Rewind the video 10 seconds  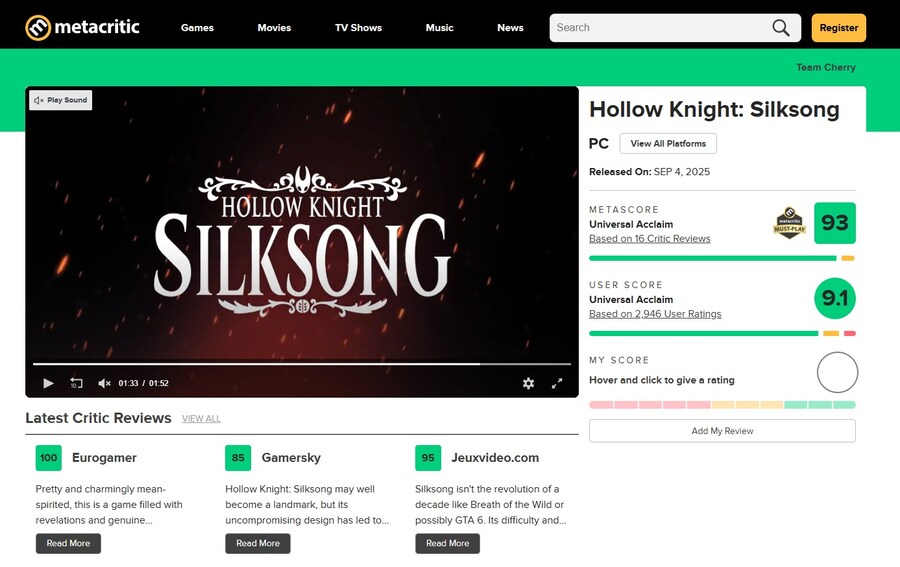tap(76, 383)
